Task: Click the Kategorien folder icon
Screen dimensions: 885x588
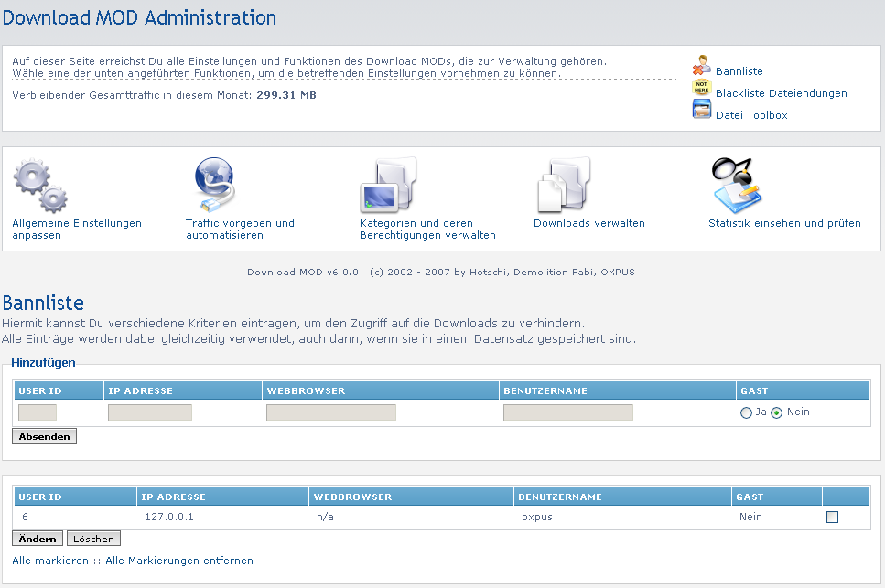Action: (x=388, y=185)
